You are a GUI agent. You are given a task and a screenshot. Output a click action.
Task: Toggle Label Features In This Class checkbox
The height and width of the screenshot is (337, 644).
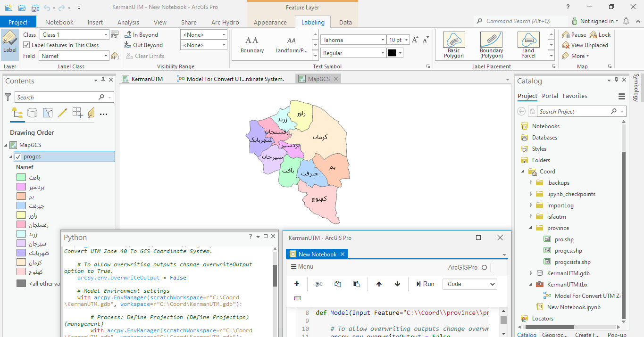coord(26,45)
